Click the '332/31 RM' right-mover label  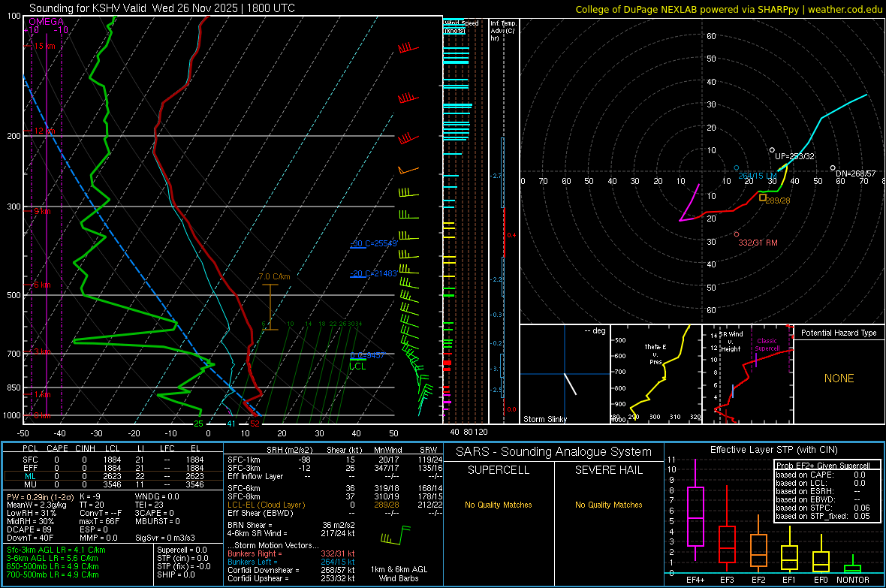click(758, 243)
